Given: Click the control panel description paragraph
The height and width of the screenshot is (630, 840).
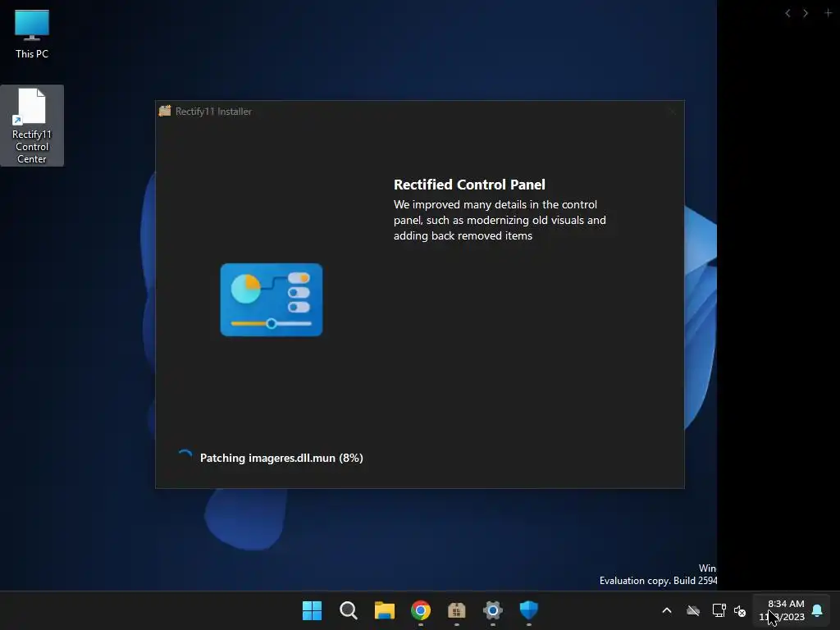Looking at the screenshot, I should (500, 220).
